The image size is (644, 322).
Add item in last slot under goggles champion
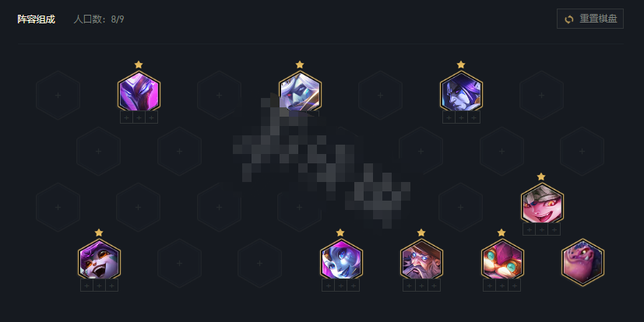tap(514, 285)
